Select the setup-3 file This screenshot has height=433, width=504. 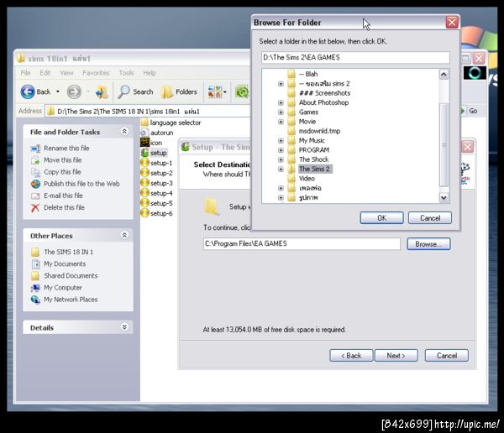[x=156, y=183]
